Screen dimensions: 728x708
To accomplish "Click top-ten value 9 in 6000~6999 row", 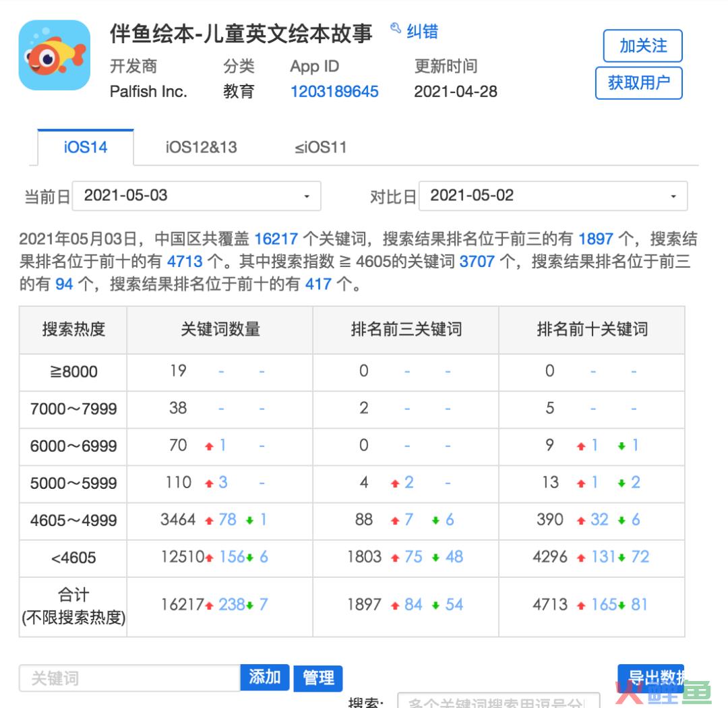I will tap(550, 445).
